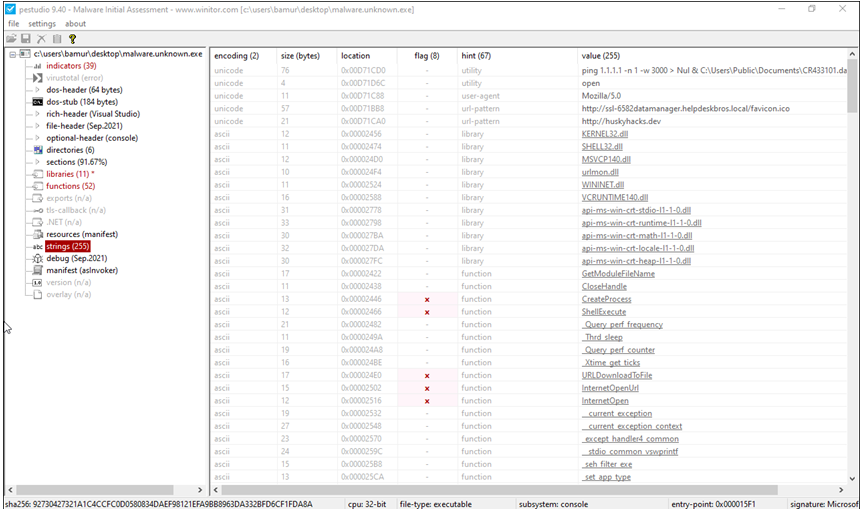Click the executable file icon at tree root
This screenshot has width=864, height=512.
(x=25, y=54)
